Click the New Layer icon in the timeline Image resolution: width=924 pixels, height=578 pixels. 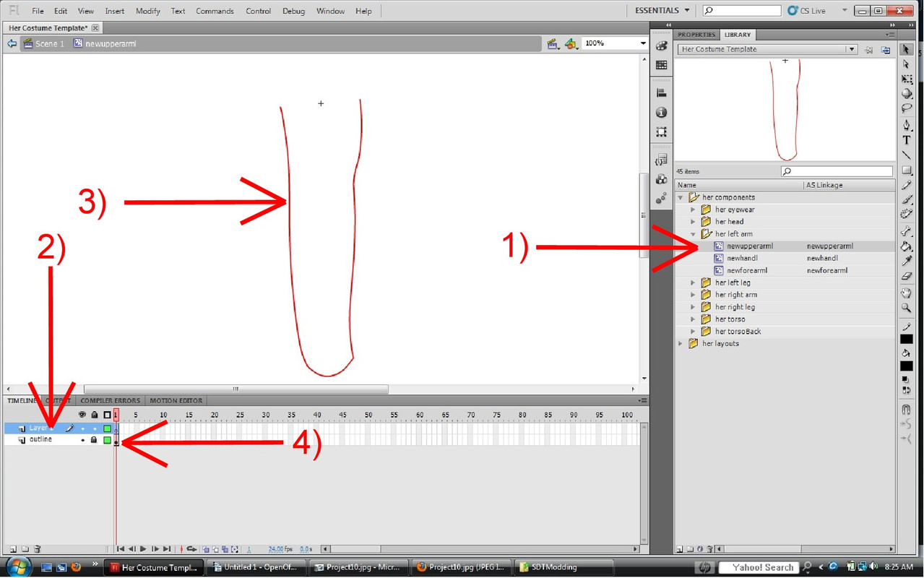(x=12, y=549)
